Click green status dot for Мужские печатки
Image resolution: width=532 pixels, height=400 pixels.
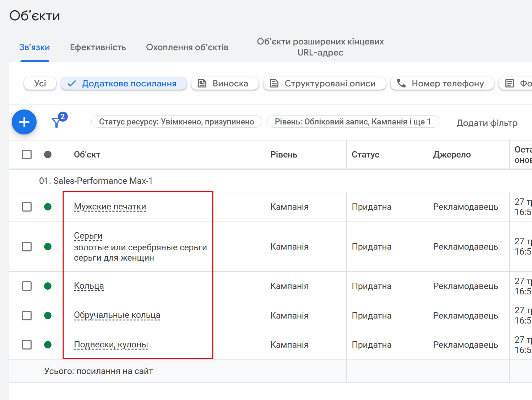point(48,207)
